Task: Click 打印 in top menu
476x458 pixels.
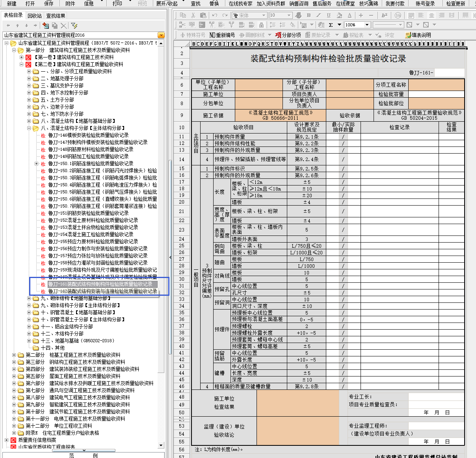Action: tap(117, 3)
